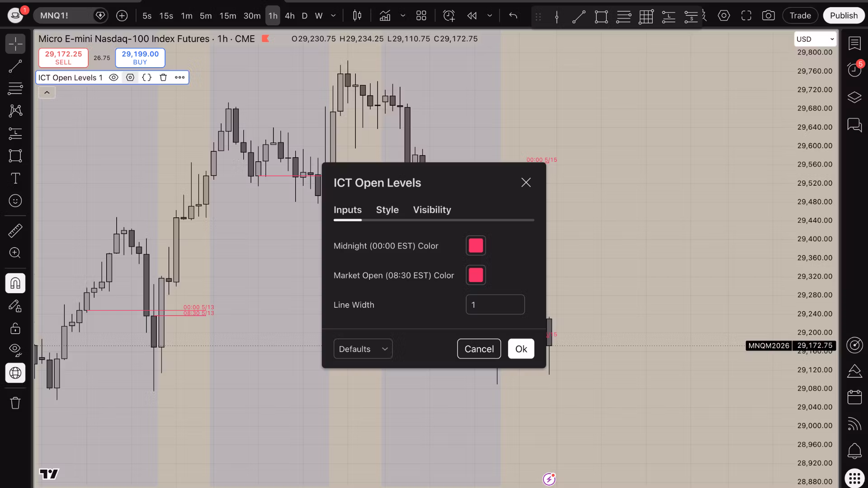This screenshot has height=488, width=868.
Task: View ICT Open Levels source code
Action: pyautogui.click(x=147, y=78)
